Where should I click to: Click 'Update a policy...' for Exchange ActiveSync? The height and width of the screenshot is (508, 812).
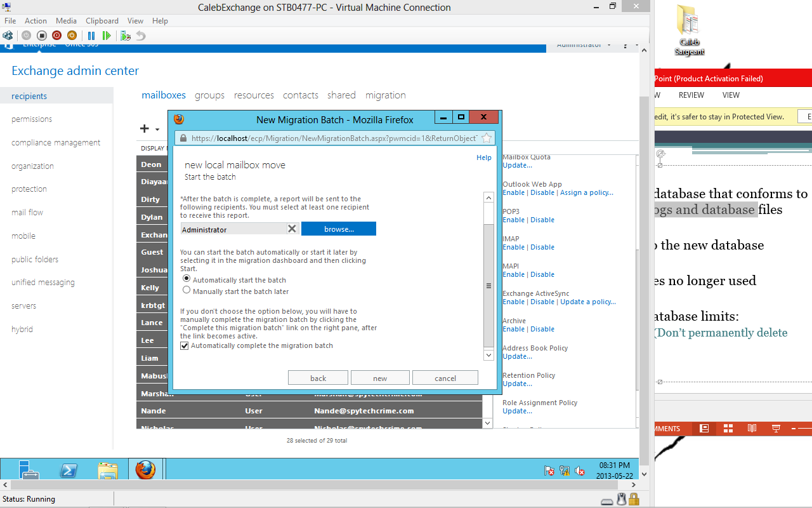click(x=588, y=302)
